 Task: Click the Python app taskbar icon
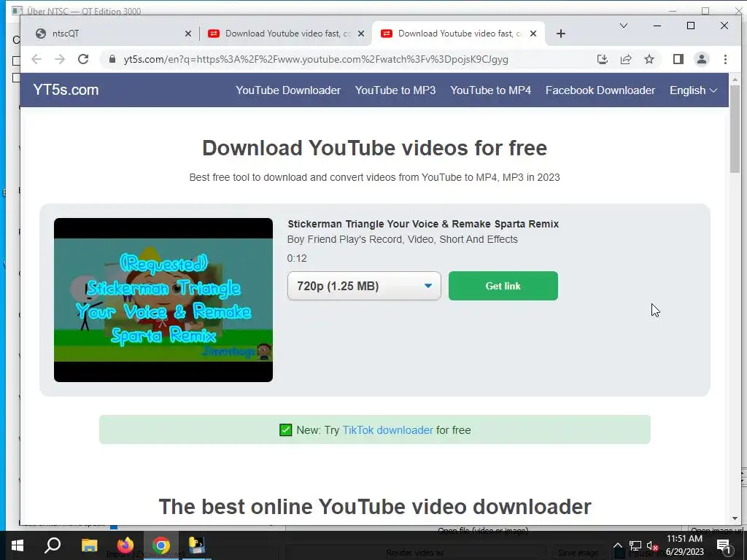[x=196, y=545]
